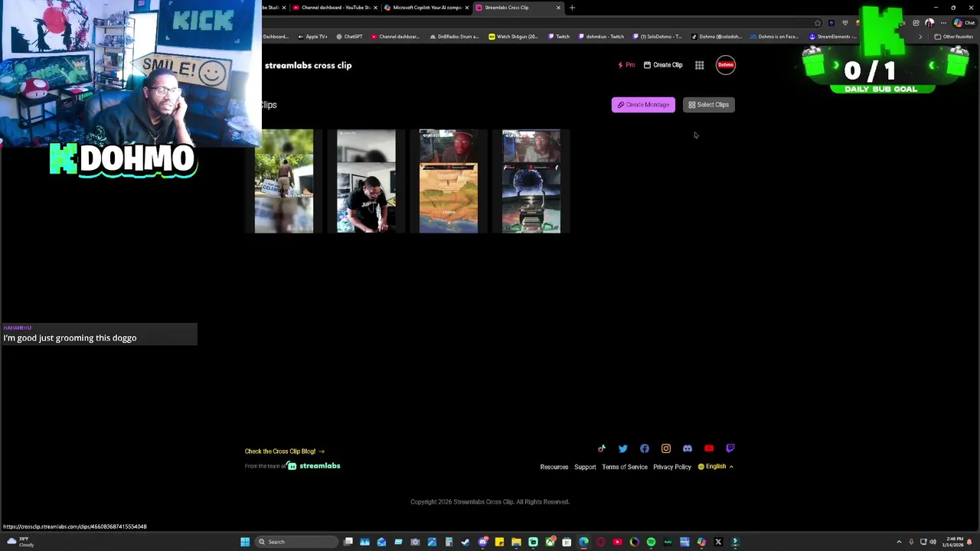Image resolution: width=980 pixels, height=551 pixels.
Task: Expand the bookmarks bar overflow chevron
Action: click(x=920, y=37)
